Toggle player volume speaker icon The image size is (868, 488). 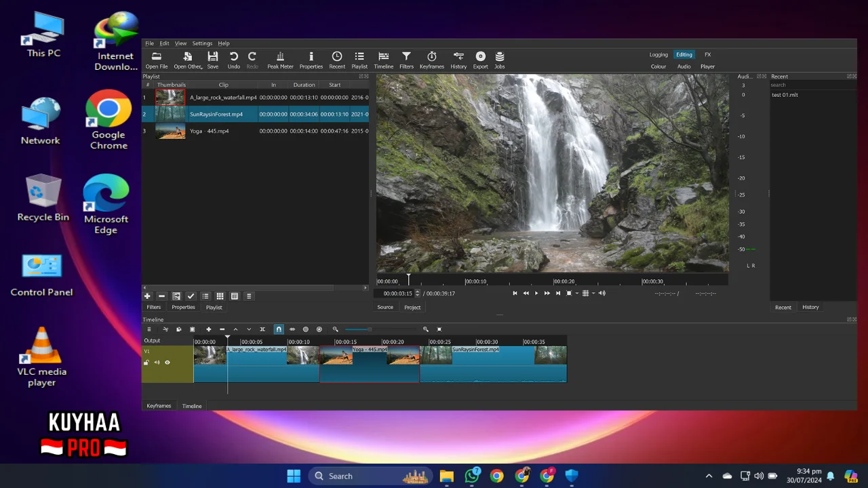coord(602,293)
